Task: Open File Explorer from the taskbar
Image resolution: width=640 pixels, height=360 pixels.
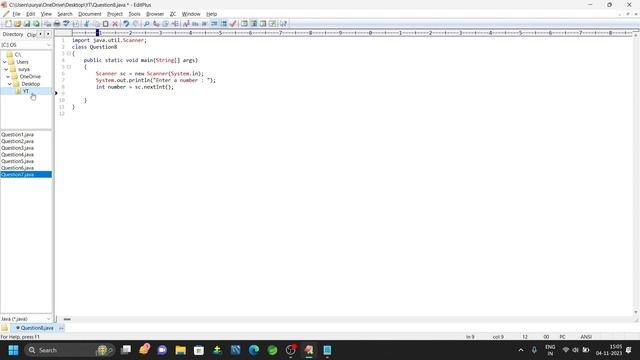Action: (180, 350)
